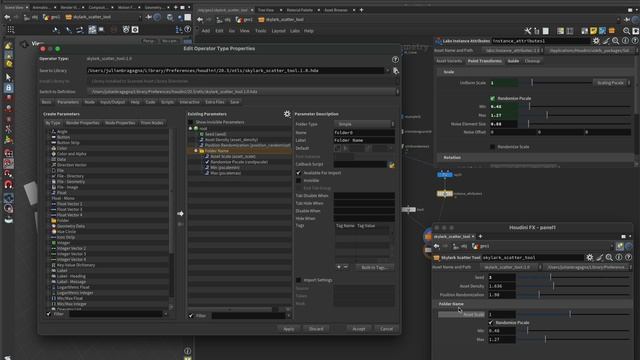Click wrench-and-screwdriver tools icon in network toolbar
Viewport: 640px width, 360px height.
[x=528, y=31]
